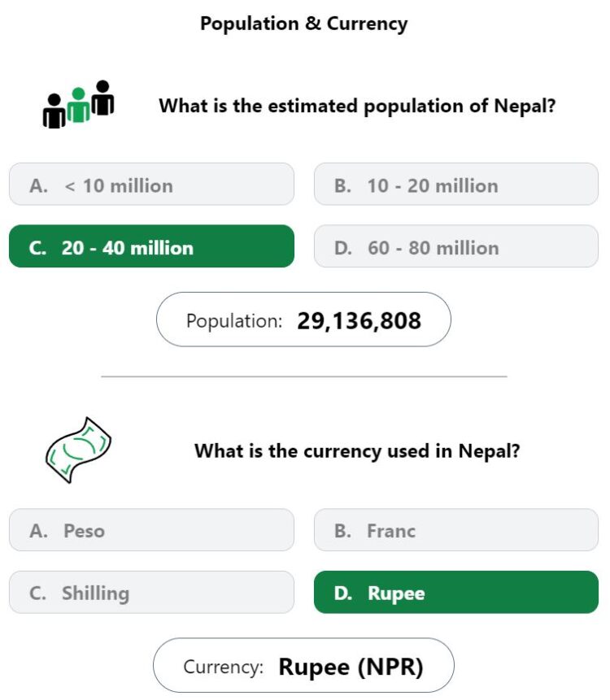Screen dimensions: 610x700
Task: Click the Population & Currency heading
Action: coord(303,24)
